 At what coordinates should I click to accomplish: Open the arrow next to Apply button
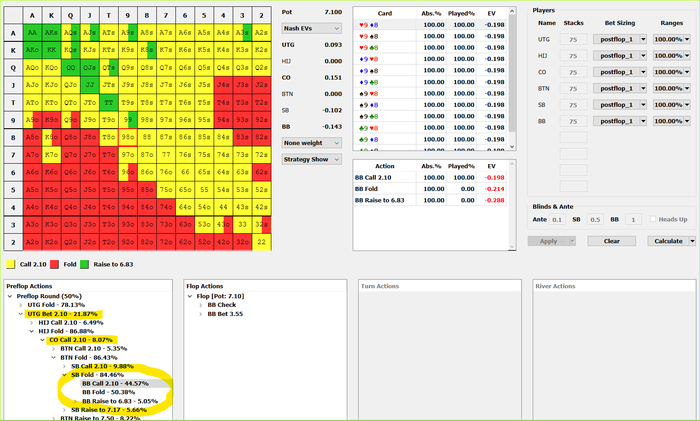[x=572, y=241]
